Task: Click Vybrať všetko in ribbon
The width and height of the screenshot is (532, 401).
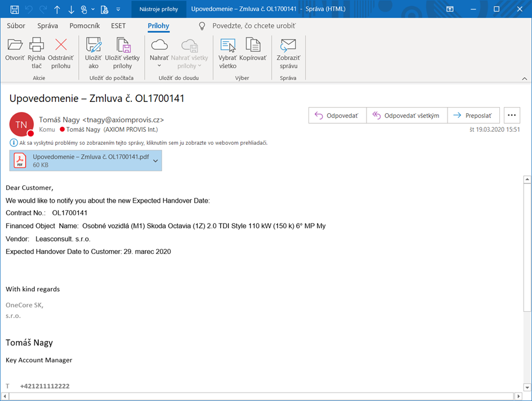Action: pos(227,46)
